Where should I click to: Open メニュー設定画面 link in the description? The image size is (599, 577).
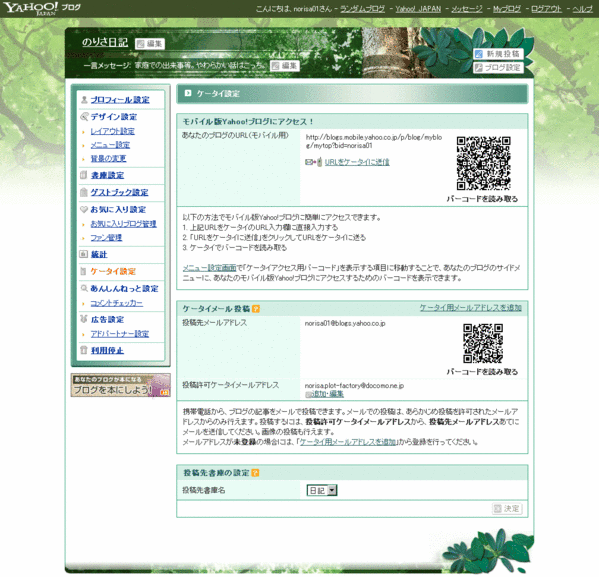209,268
